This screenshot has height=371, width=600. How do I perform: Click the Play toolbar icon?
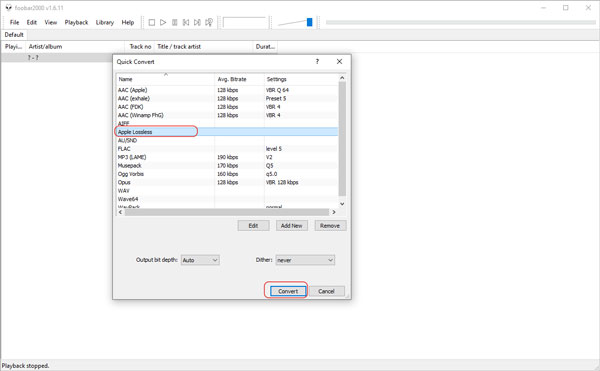click(163, 23)
